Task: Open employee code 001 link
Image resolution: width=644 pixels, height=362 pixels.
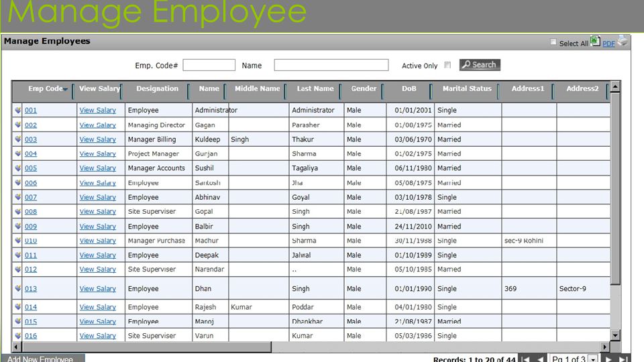Action: 31,110
